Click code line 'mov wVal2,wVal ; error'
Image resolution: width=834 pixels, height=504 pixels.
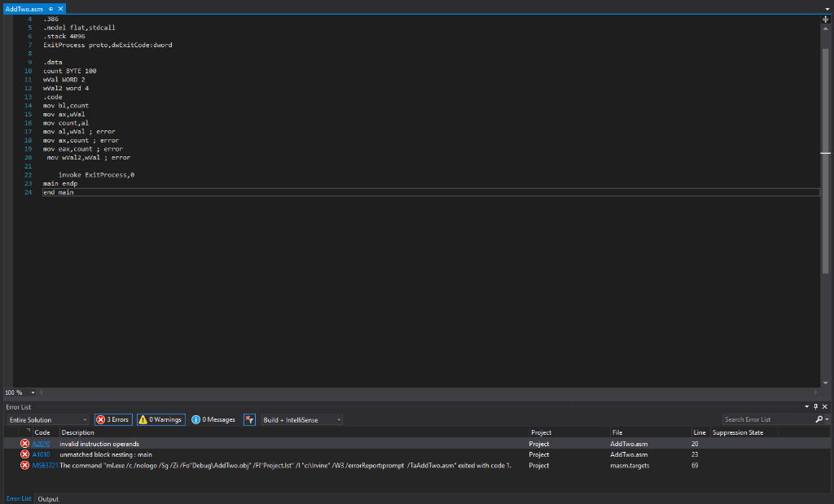(x=88, y=157)
